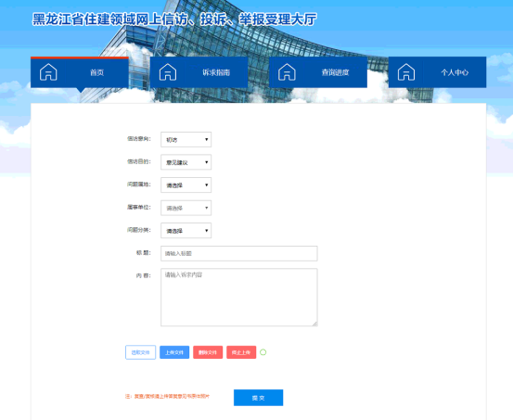The height and width of the screenshot is (420, 513).
Task: Open the 个人中心 tab
Action: click(x=438, y=72)
